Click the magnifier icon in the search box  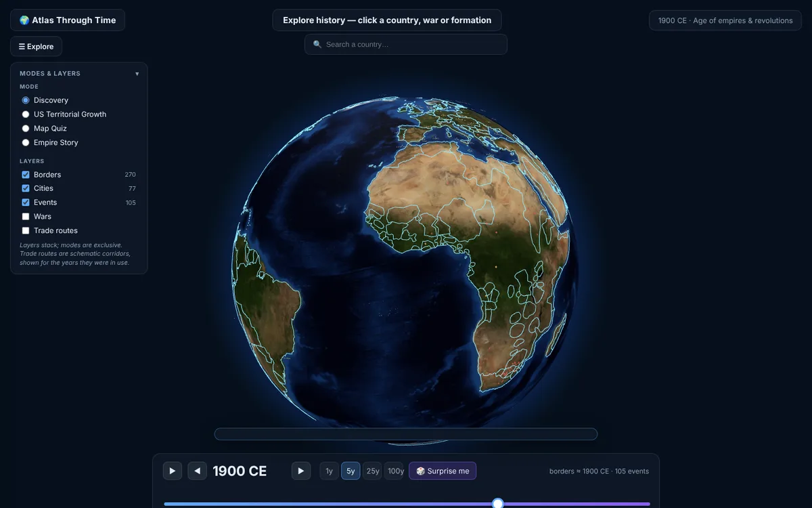tap(317, 44)
